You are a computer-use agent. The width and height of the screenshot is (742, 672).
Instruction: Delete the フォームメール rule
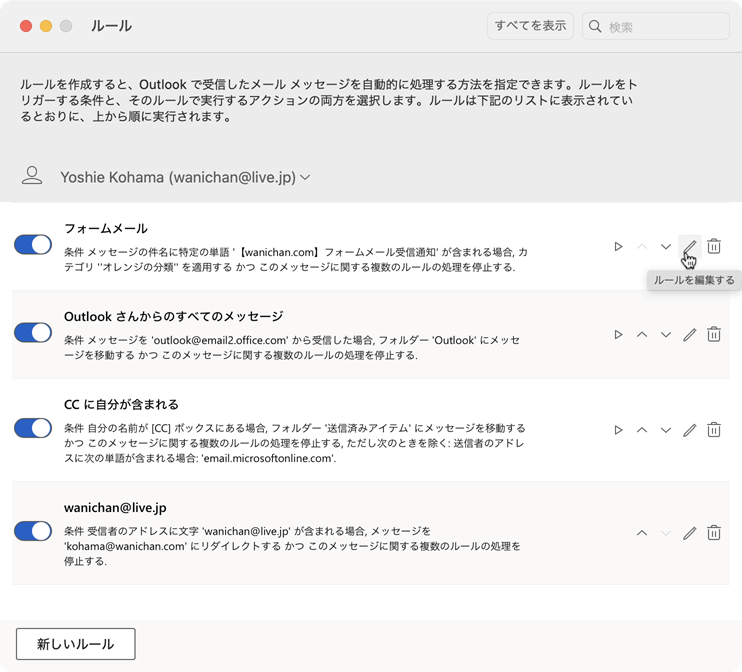click(x=714, y=247)
